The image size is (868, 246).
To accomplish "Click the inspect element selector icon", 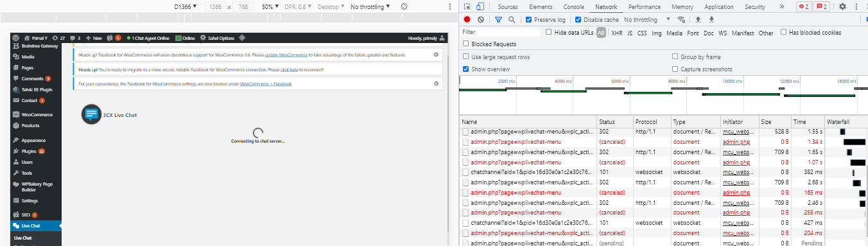I will point(467,6).
